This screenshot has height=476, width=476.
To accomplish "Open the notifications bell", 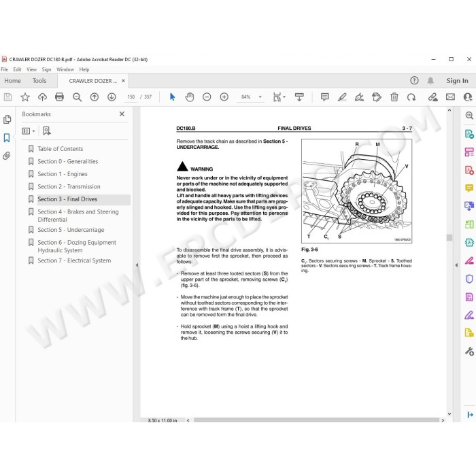I will click(430, 80).
